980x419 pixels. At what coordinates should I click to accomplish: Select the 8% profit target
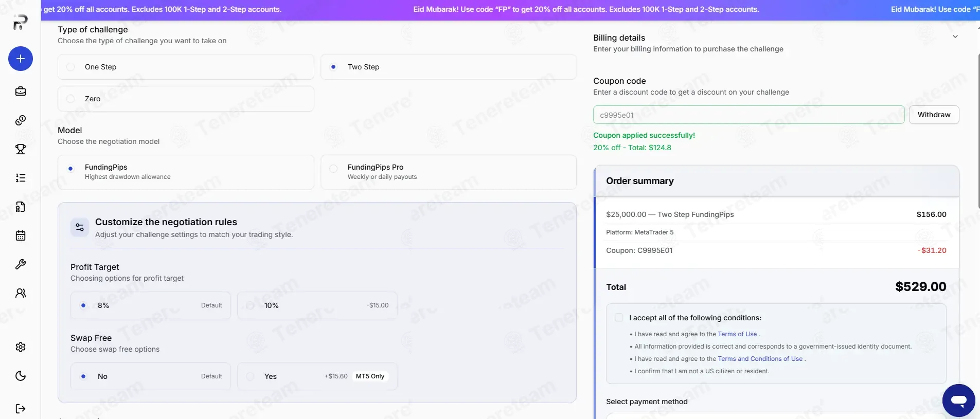click(x=151, y=305)
